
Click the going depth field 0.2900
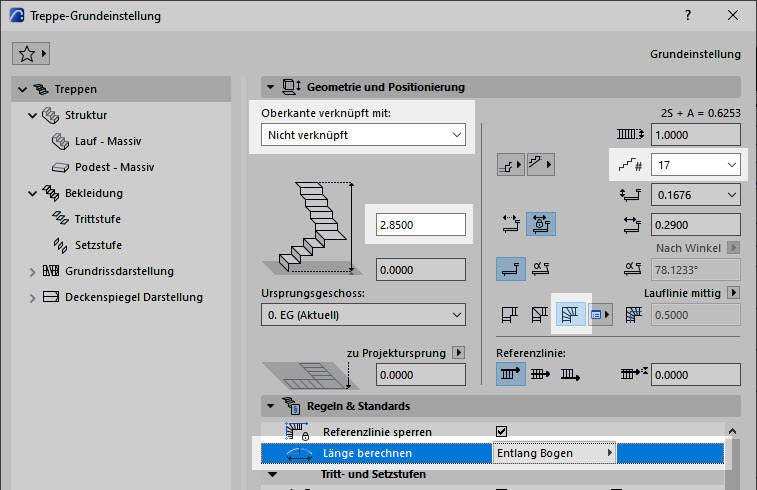click(695, 225)
